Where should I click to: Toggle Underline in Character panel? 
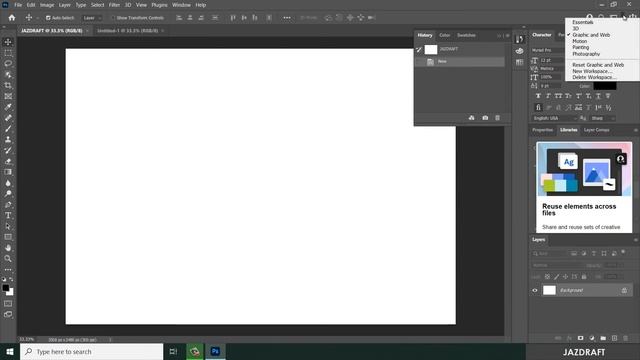coord(598,96)
